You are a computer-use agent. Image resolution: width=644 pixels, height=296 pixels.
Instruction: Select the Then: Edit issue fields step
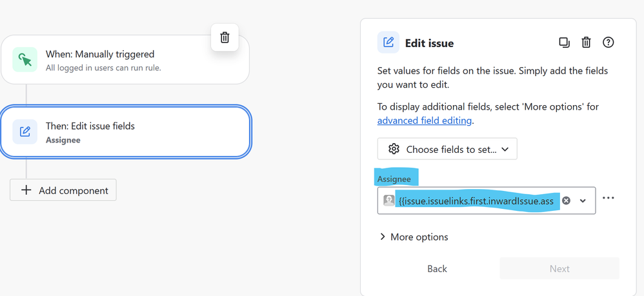click(125, 132)
